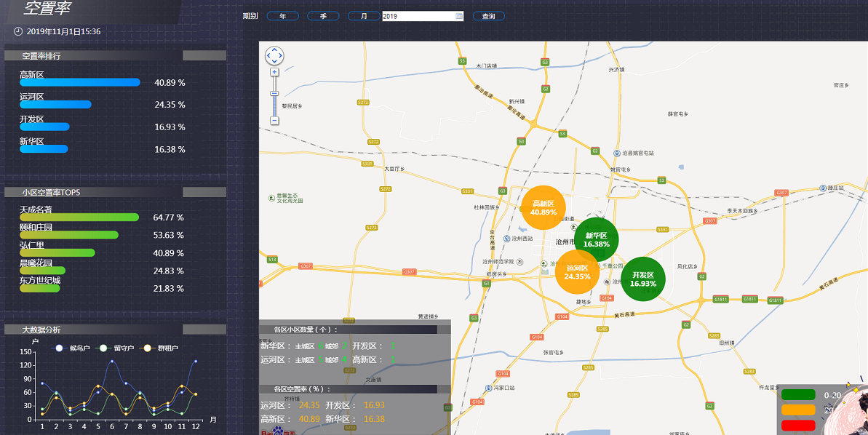Click the 沧州西站 station marker

pyautogui.click(x=506, y=239)
